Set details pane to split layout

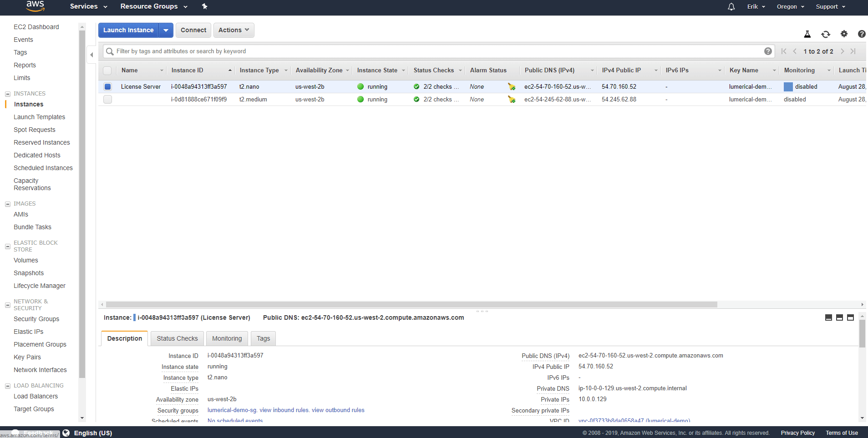coord(839,317)
